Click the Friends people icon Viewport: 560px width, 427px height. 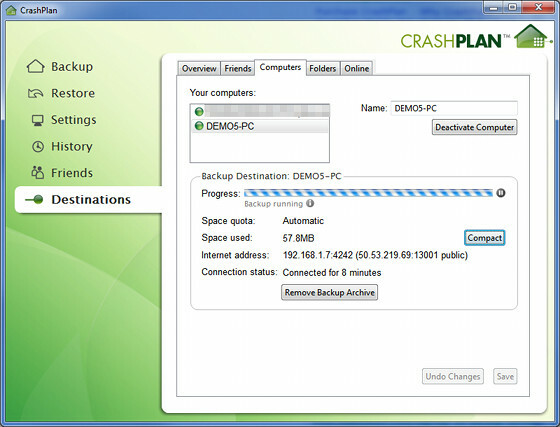click(38, 173)
